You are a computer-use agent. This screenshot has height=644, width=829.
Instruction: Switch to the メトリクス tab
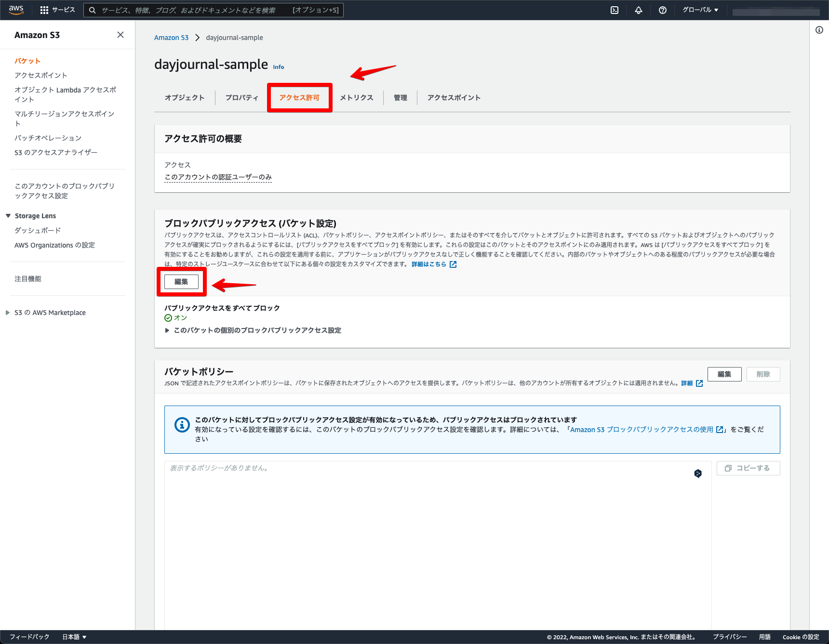(357, 97)
